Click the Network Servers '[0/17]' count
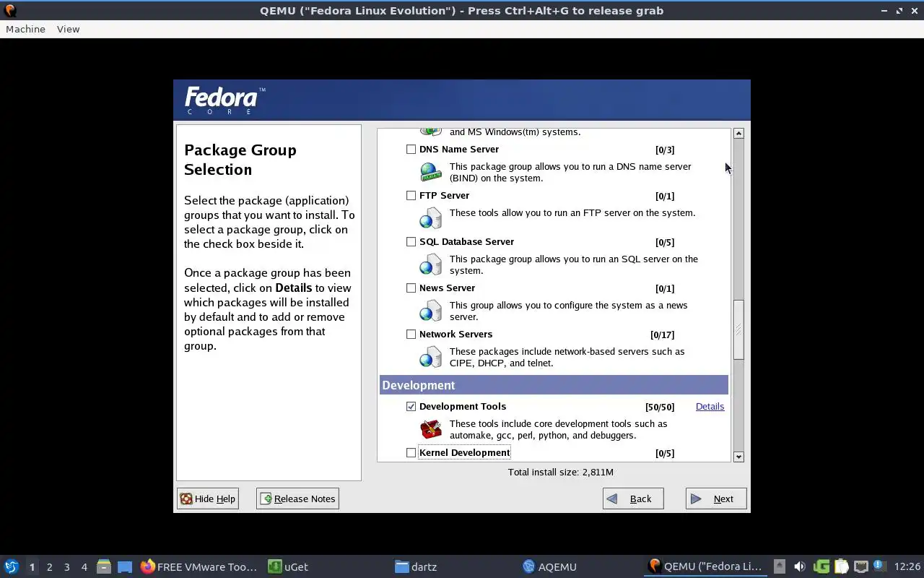Screen dimensions: 924x578 pyautogui.click(x=662, y=335)
